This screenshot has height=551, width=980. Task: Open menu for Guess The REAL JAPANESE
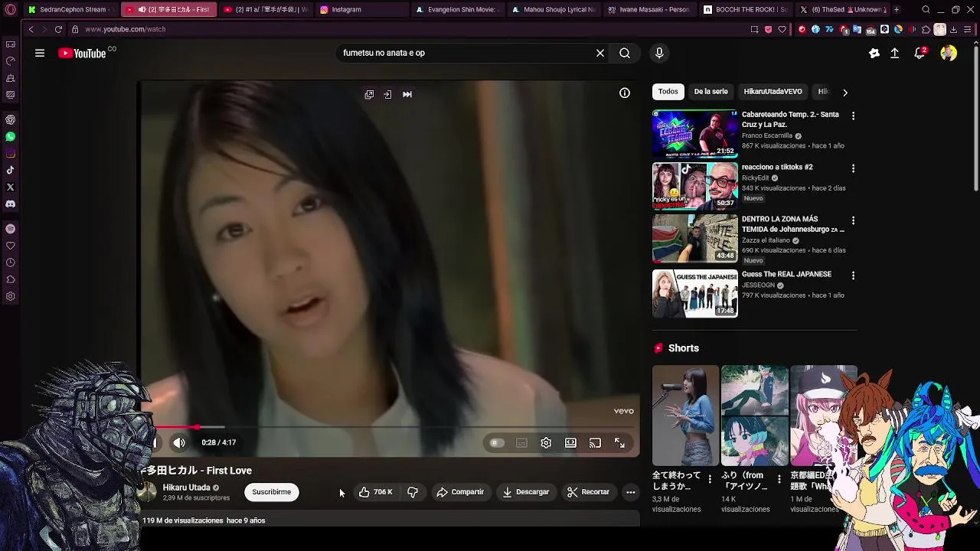pyautogui.click(x=853, y=275)
